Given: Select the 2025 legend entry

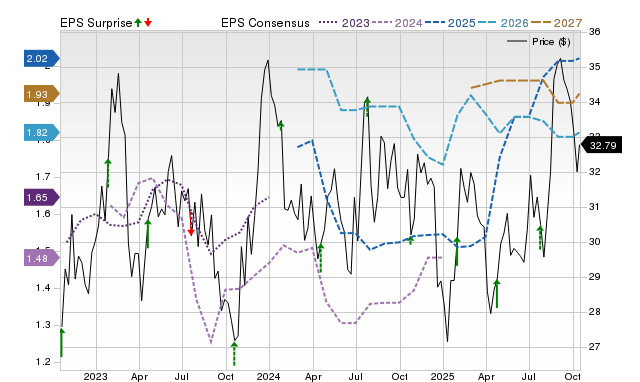Looking at the screenshot, I should tap(450, 23).
